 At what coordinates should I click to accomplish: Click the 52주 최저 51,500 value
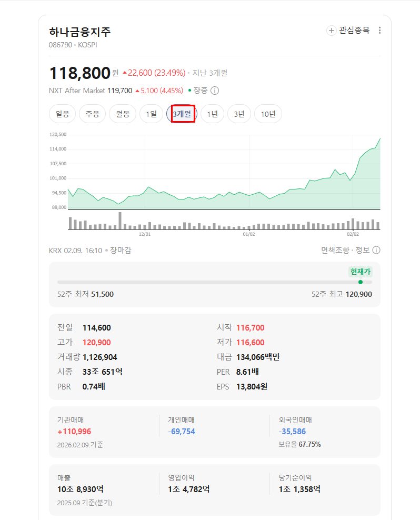coord(102,294)
